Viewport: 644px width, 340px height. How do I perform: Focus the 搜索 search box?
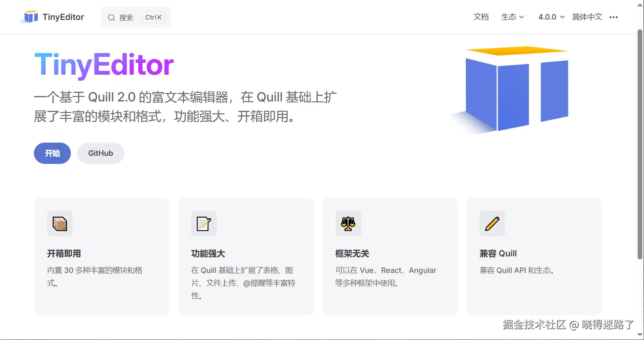tap(136, 17)
